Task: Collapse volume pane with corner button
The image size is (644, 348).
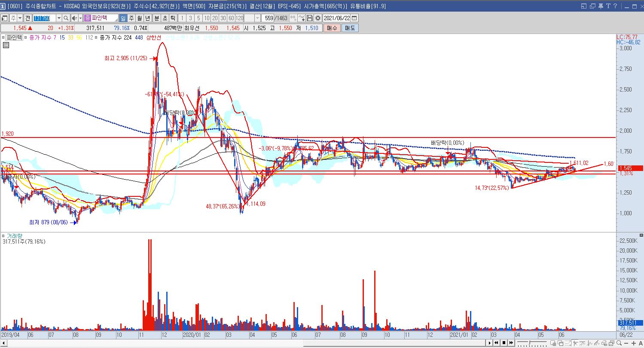Action: 641,235
